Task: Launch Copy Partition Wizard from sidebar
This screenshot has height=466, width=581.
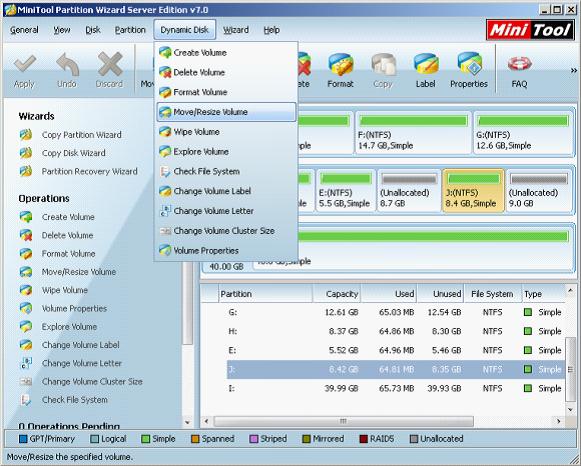Action: 70,135
